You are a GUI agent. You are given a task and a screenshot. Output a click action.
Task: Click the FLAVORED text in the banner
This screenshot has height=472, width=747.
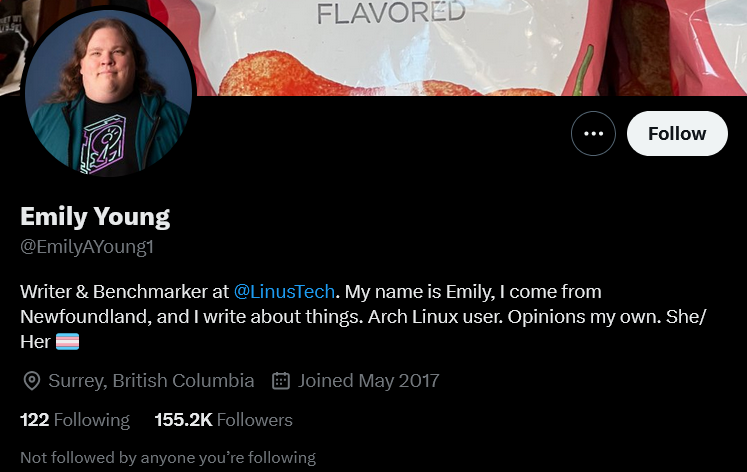pos(391,12)
